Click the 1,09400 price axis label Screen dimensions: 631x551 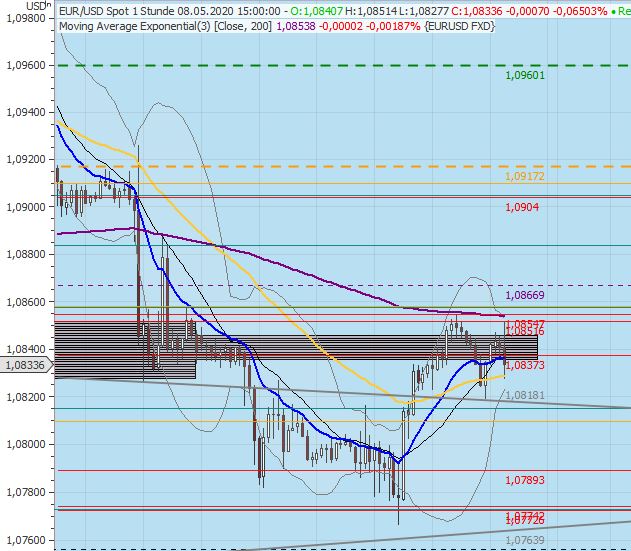pyautogui.click(x=26, y=112)
